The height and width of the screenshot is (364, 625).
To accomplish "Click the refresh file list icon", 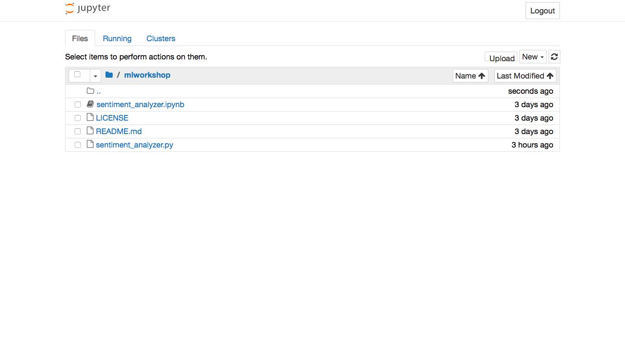I will tap(554, 57).
